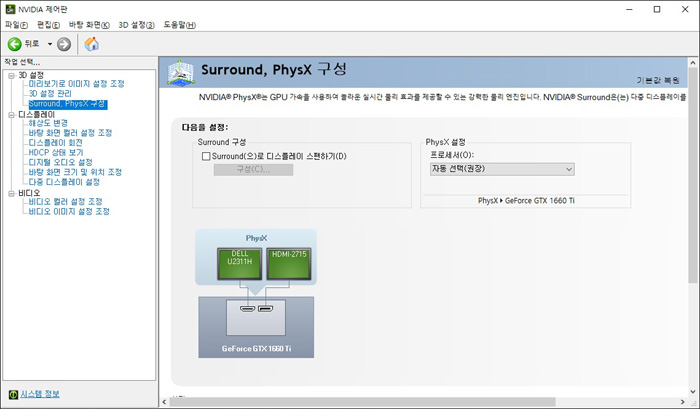Open 디스플레이 회전 tree item

55,143
